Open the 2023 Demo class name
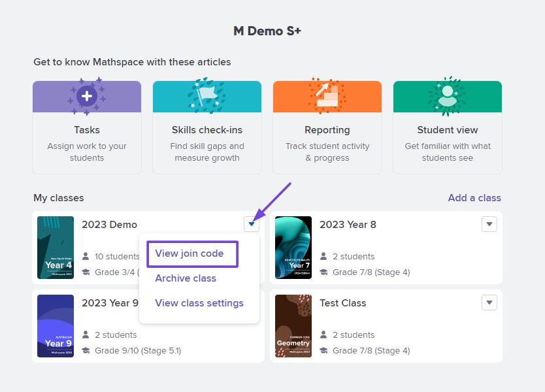Screen dimensions: 545x392 point(110,225)
